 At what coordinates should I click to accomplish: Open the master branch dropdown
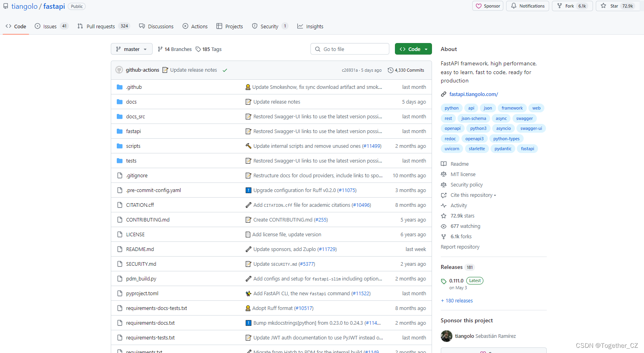pos(132,49)
